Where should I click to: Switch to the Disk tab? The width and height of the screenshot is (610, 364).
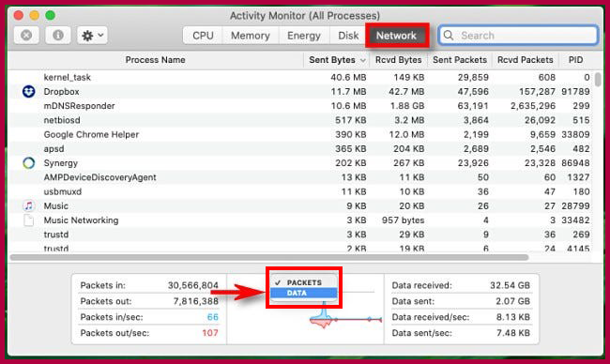tap(348, 36)
